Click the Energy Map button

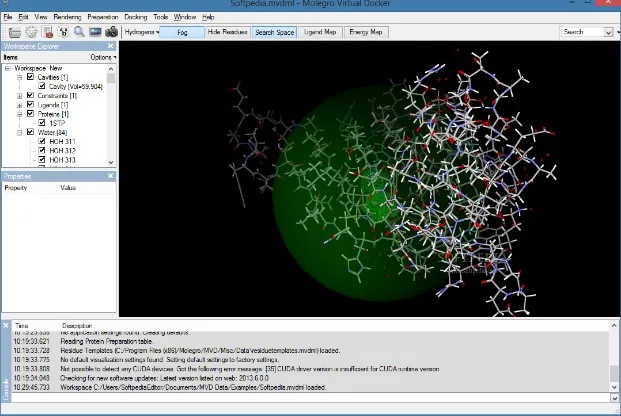366,32
